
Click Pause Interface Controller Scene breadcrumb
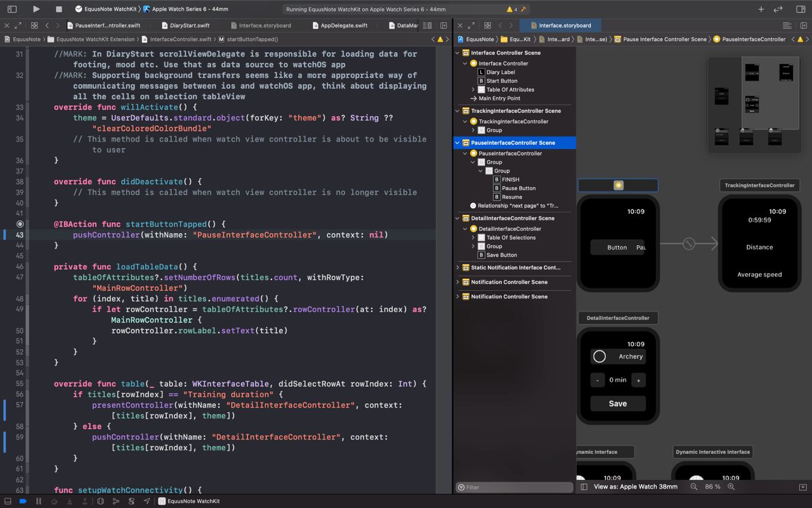point(659,39)
